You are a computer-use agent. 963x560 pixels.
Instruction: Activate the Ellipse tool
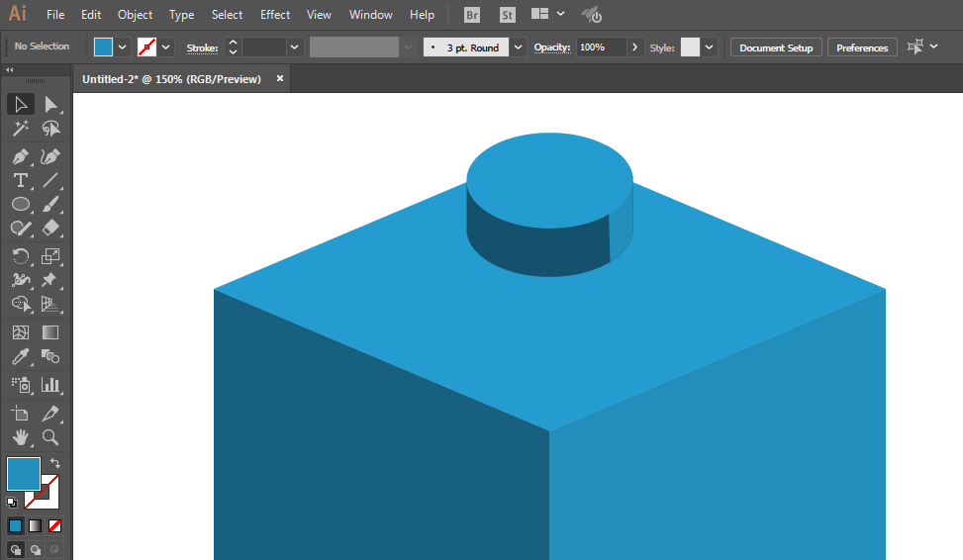pos(20,205)
